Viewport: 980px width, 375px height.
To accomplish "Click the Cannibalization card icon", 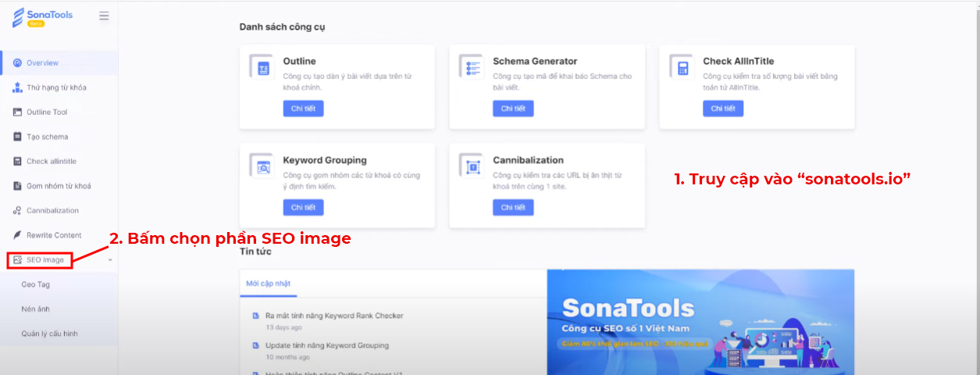I will coord(473,167).
